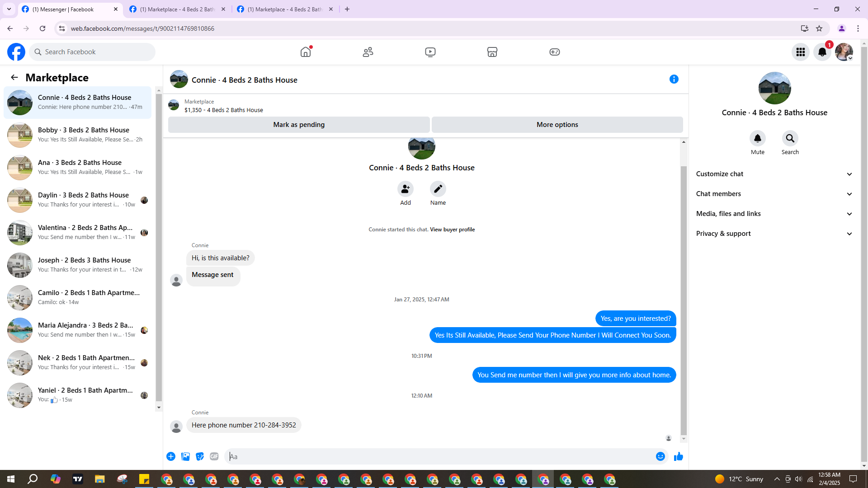
Task: Open conversation information panel icon
Action: [674, 79]
